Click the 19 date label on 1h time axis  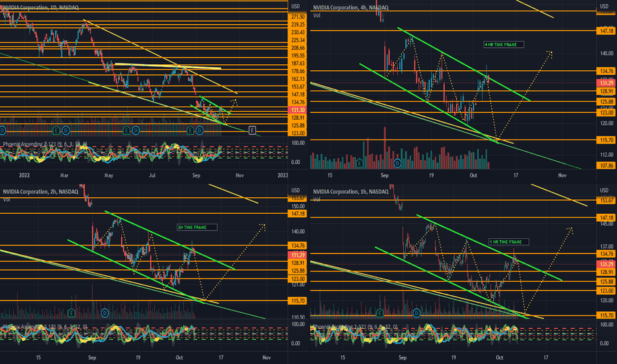[x=453, y=357]
